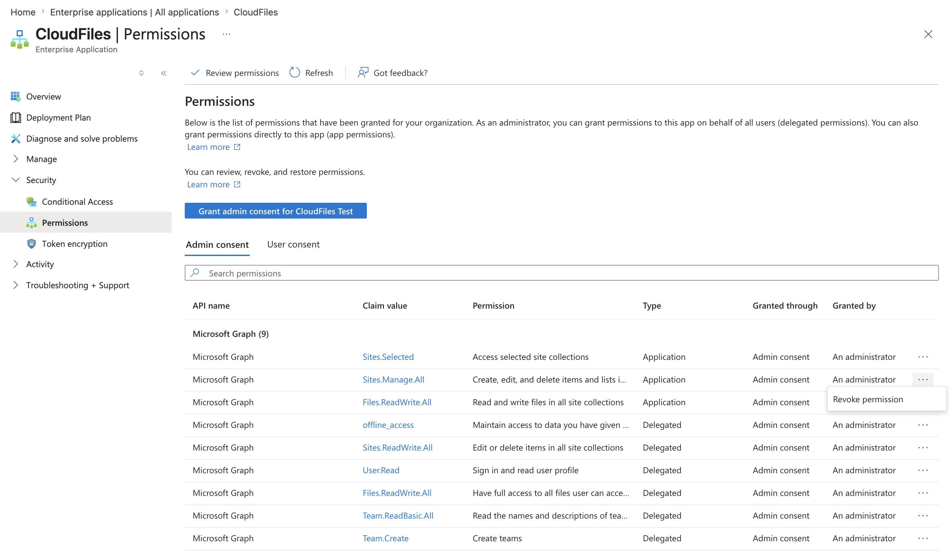Open Sites.ReadWrite.All claim value link
Image resolution: width=952 pixels, height=560 pixels.
coord(397,448)
